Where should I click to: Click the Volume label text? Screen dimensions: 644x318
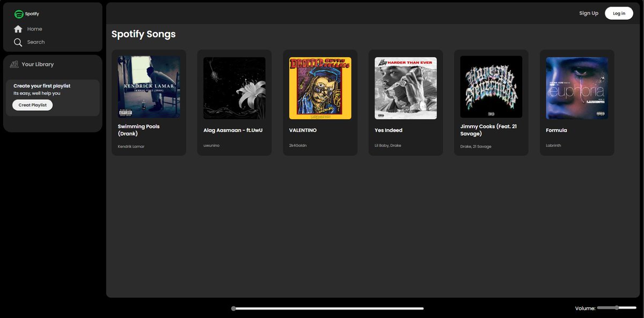pyautogui.click(x=586, y=308)
